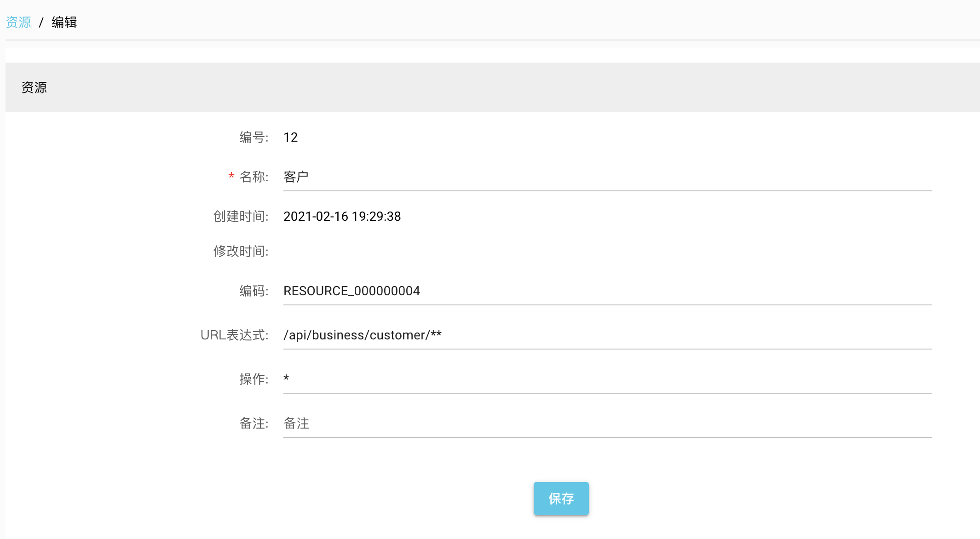The height and width of the screenshot is (539, 980).
Task: Click the 名称 field label
Action: click(x=254, y=177)
